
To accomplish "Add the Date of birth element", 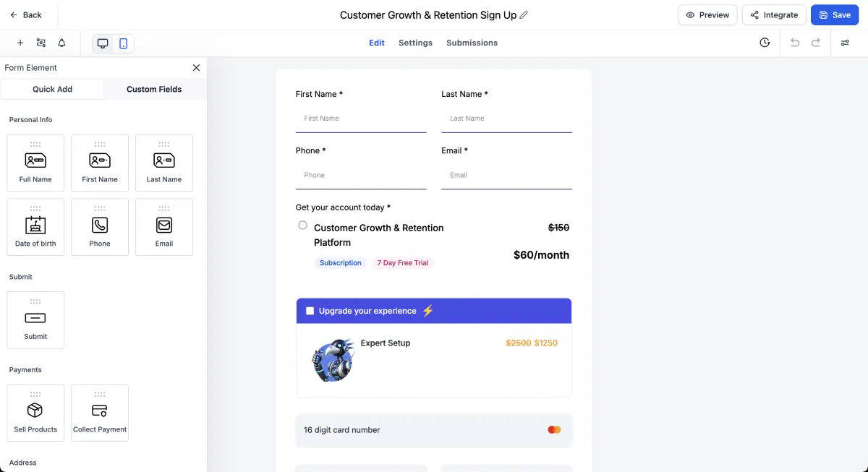I will [x=35, y=227].
